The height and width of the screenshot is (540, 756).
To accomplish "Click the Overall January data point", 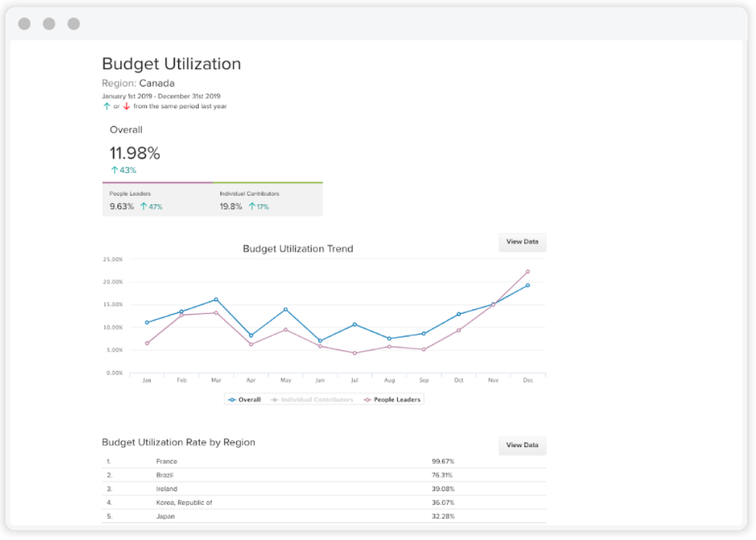I will [147, 323].
